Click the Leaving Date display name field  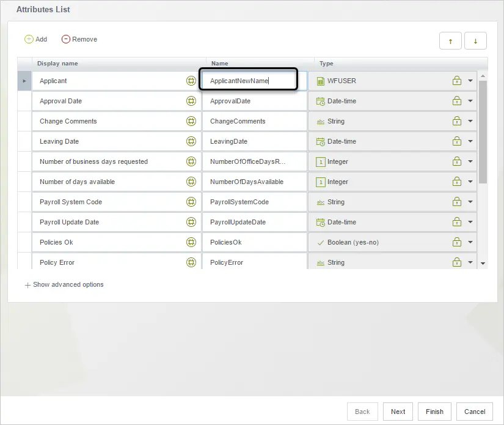pyautogui.click(x=116, y=141)
